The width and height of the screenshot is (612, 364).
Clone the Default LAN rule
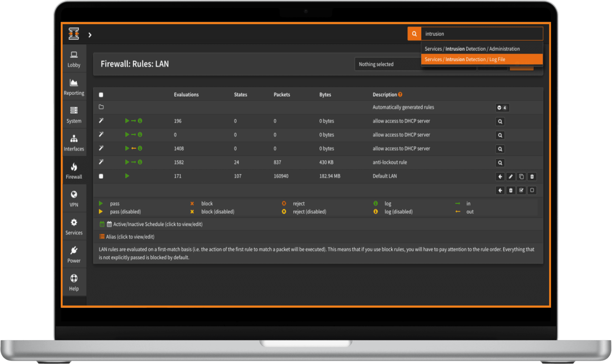click(521, 177)
